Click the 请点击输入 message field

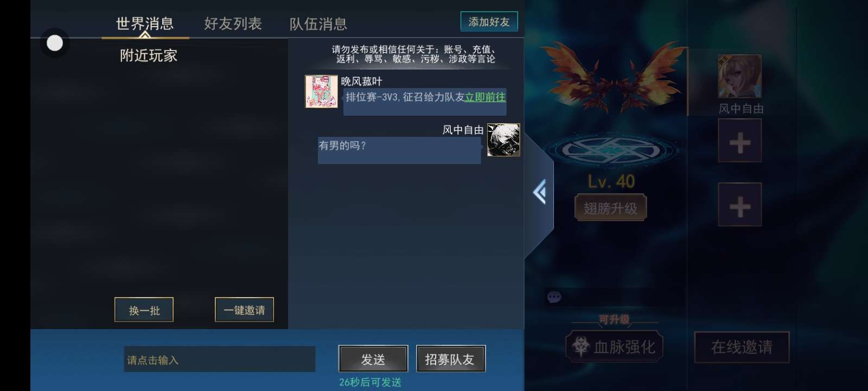[x=220, y=360]
